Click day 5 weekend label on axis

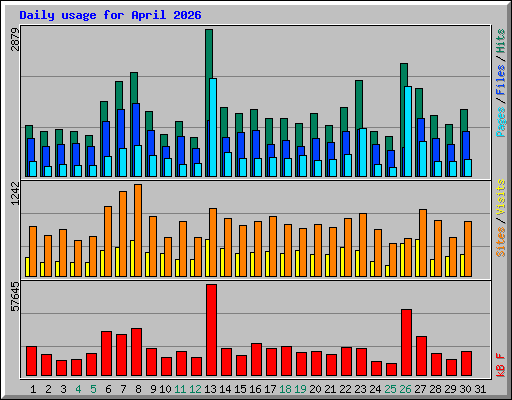[x=93, y=389]
